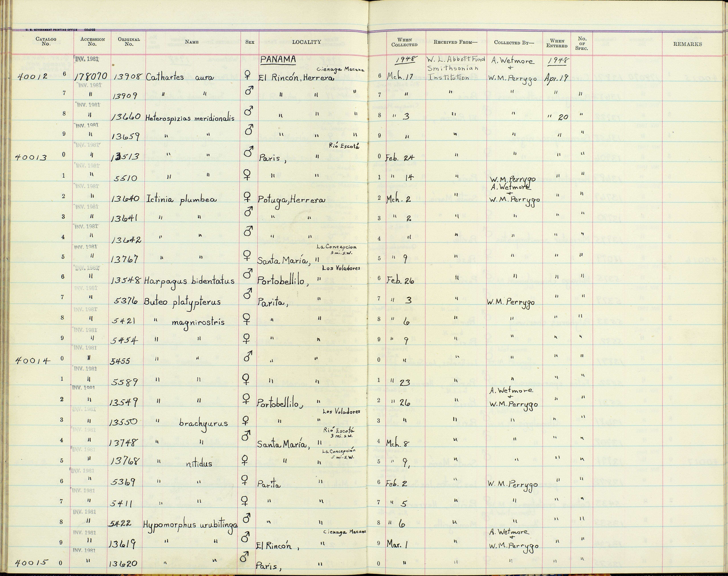This screenshot has height=576, width=728.
Task: Select the 'Sex' column header
Action: [250, 42]
